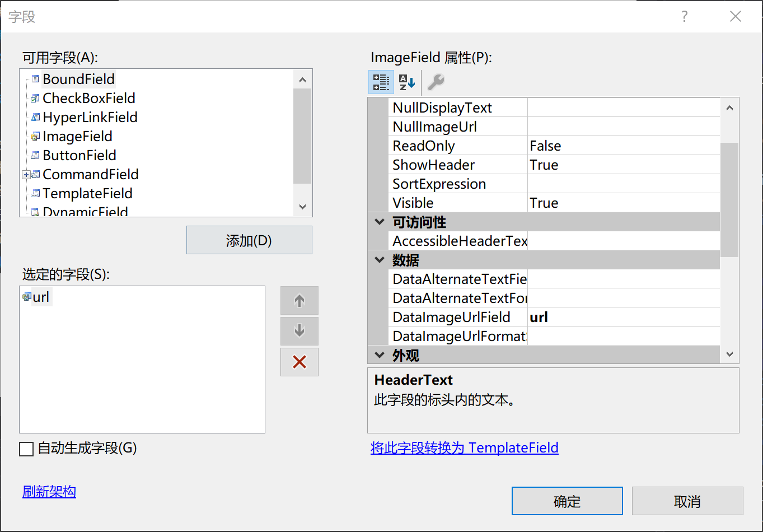Select the SortExpression property name
The height and width of the screenshot is (532, 763).
pyautogui.click(x=439, y=184)
